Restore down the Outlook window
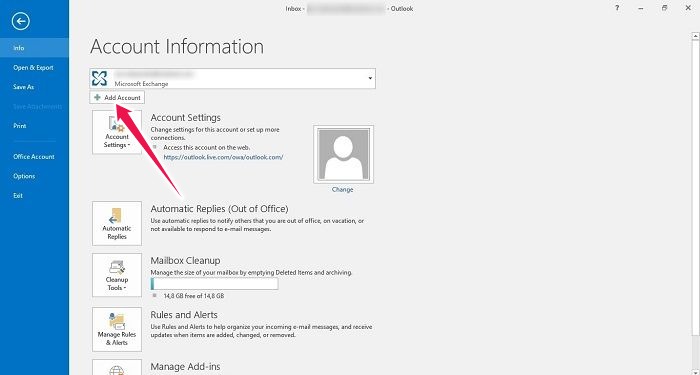The width and height of the screenshot is (700, 375). coord(664,8)
